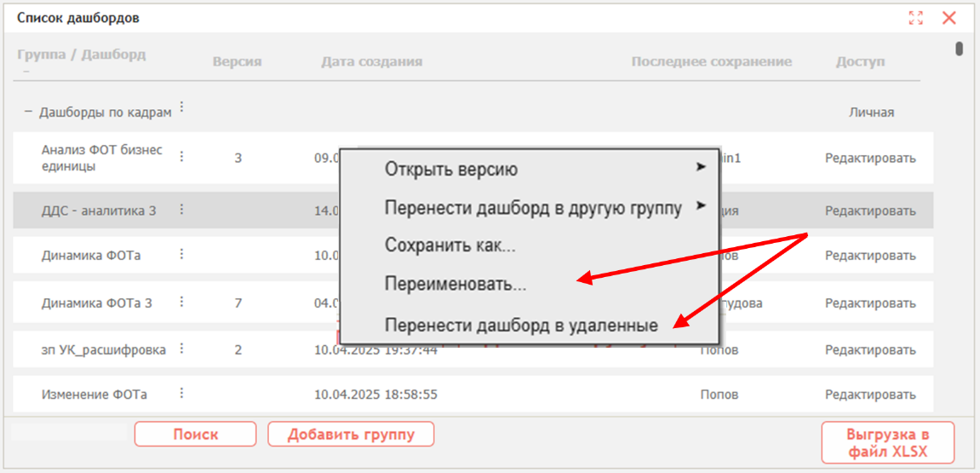Open three-dot menu for Анализ ФОТ бизнес единицы
This screenshot has height=473, width=980.
click(x=182, y=157)
